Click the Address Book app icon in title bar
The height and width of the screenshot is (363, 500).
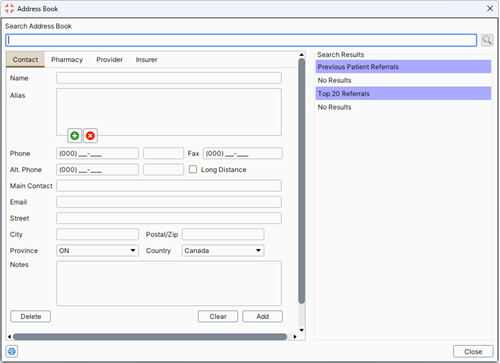pyautogui.click(x=9, y=8)
